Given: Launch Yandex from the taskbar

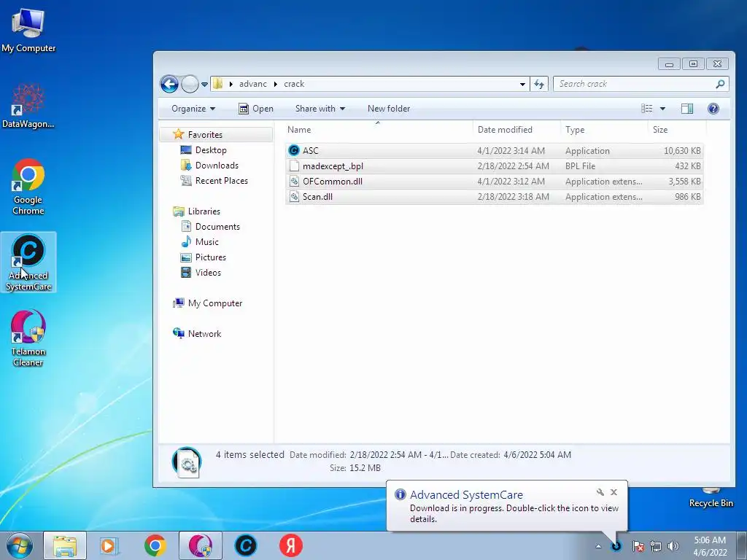Looking at the screenshot, I should 290,545.
